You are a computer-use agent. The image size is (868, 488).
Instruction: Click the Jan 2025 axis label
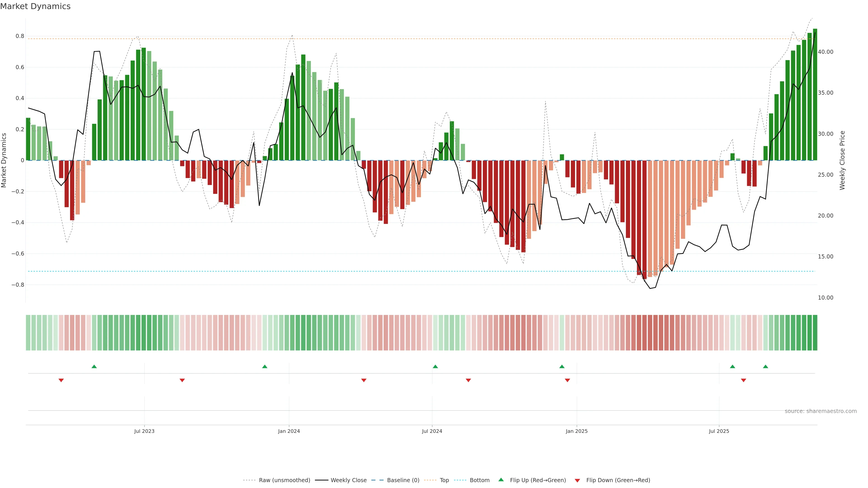(x=576, y=431)
